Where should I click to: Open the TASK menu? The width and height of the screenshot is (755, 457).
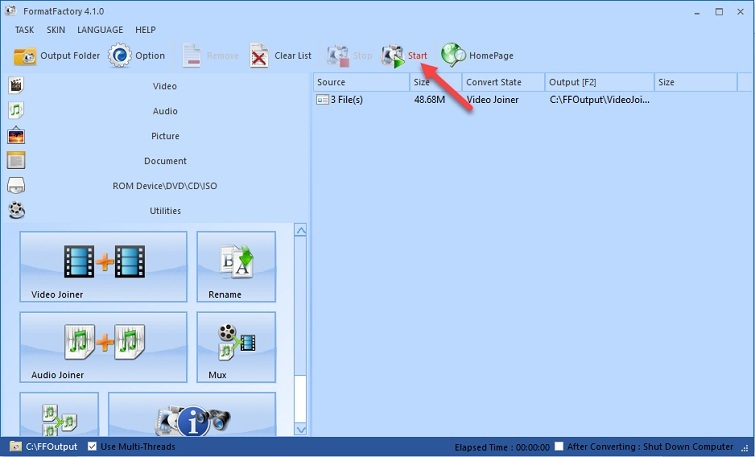tap(24, 30)
